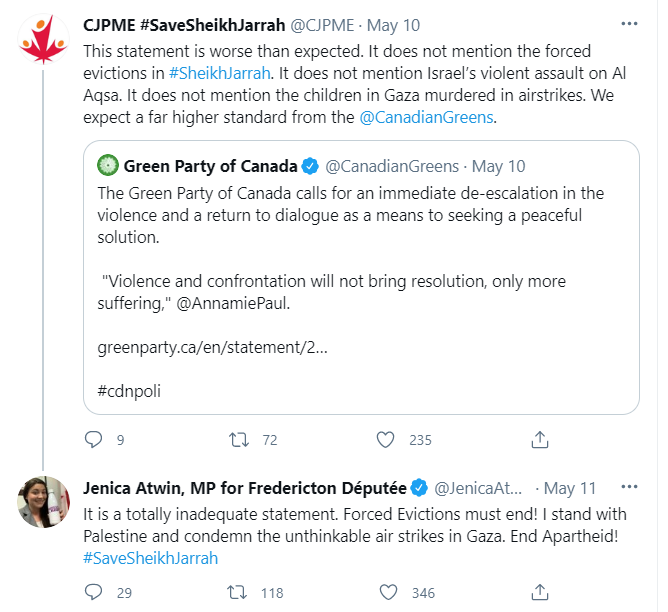The image size is (668, 612).
Task: Retweet the CJPME tweet
Action: [239, 440]
